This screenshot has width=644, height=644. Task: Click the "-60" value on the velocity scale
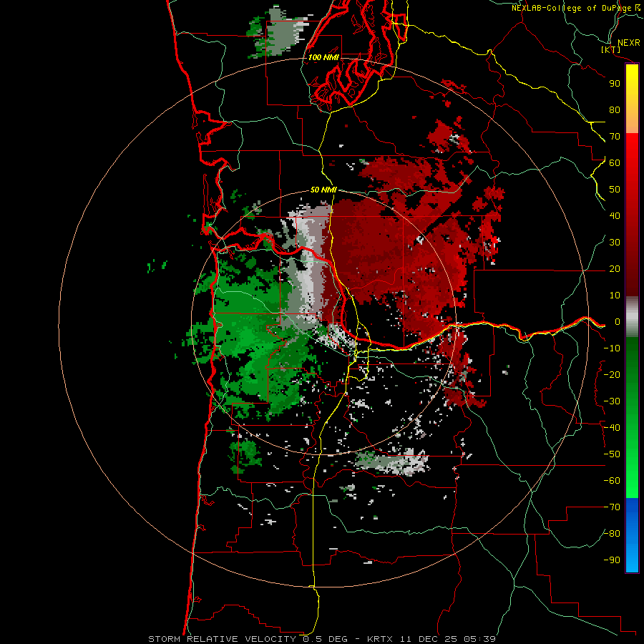click(x=612, y=481)
